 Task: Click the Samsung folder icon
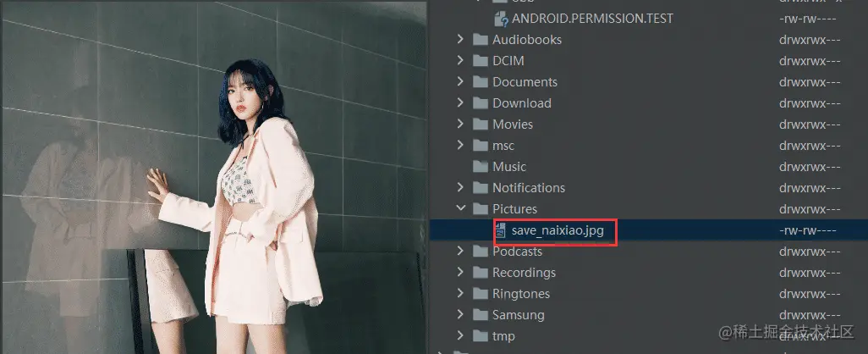pyautogui.click(x=480, y=314)
